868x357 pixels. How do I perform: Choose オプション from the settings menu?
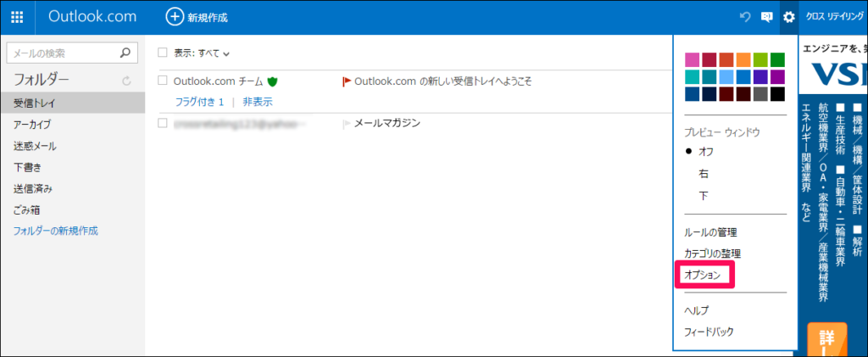pos(703,276)
